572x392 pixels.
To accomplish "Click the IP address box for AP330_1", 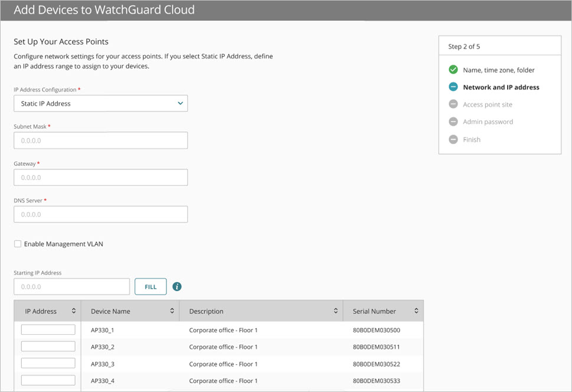I will click(48, 329).
